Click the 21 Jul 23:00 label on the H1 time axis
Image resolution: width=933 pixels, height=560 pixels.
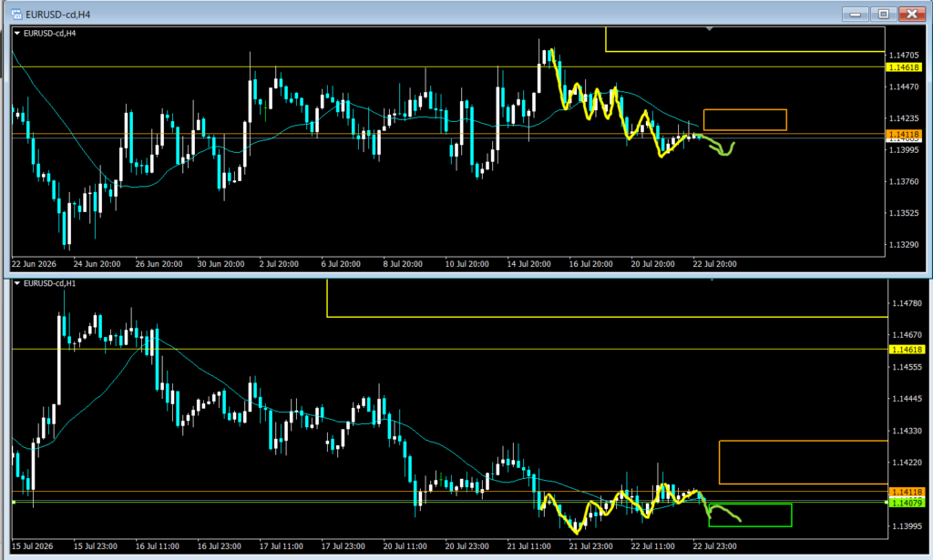590,545
